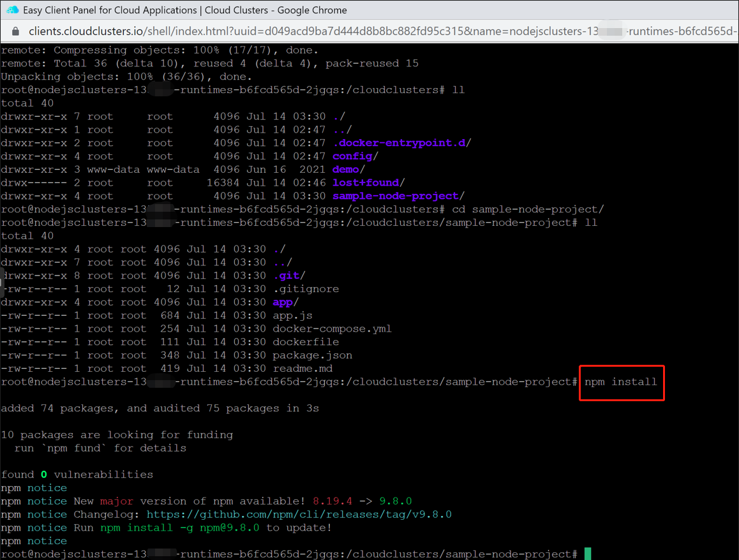Click the .docker-entrypoint.d directory name
Image resolution: width=739 pixels, height=560 pixels.
400,142
